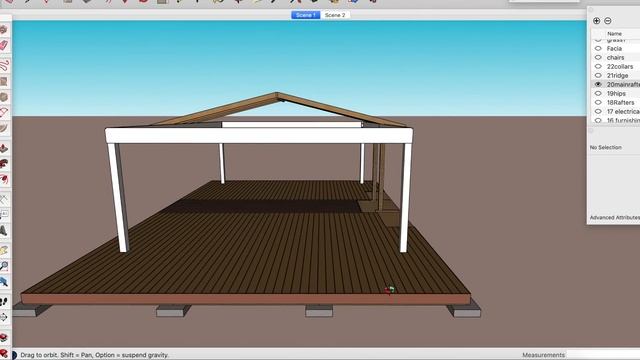
Task: Select the 18Rafters layer name
Action: point(620,102)
